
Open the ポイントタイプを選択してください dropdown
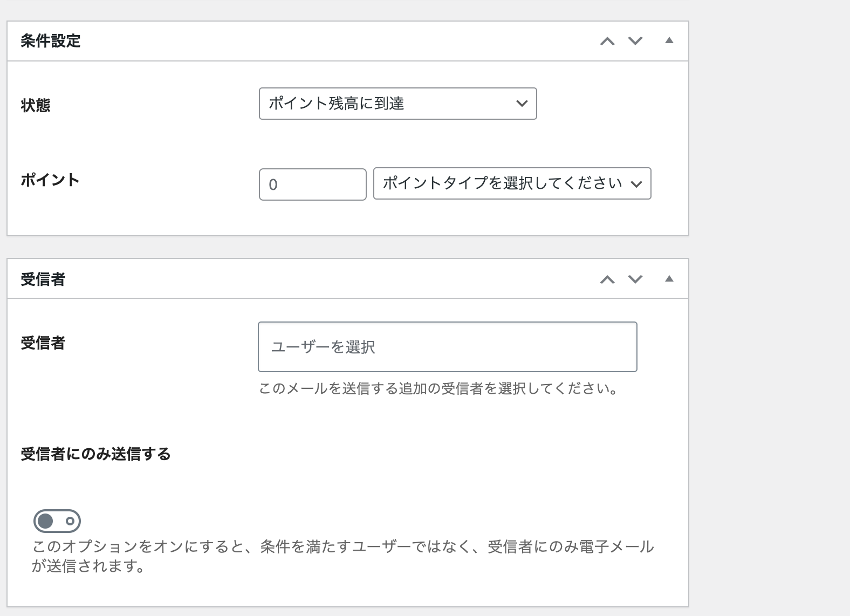(x=512, y=184)
